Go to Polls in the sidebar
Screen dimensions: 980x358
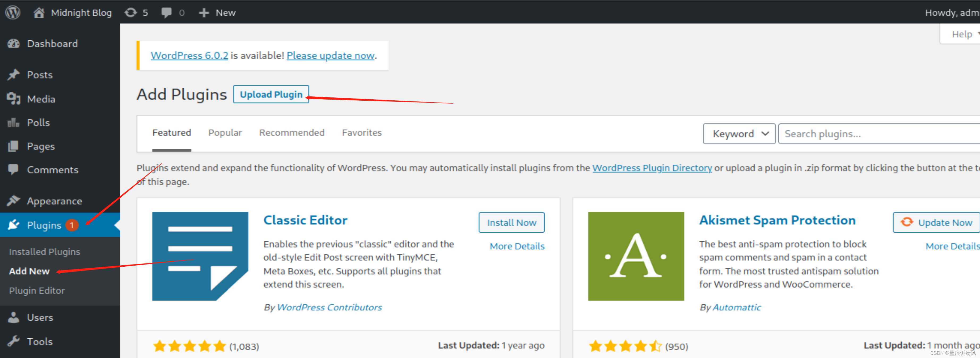[x=38, y=122]
